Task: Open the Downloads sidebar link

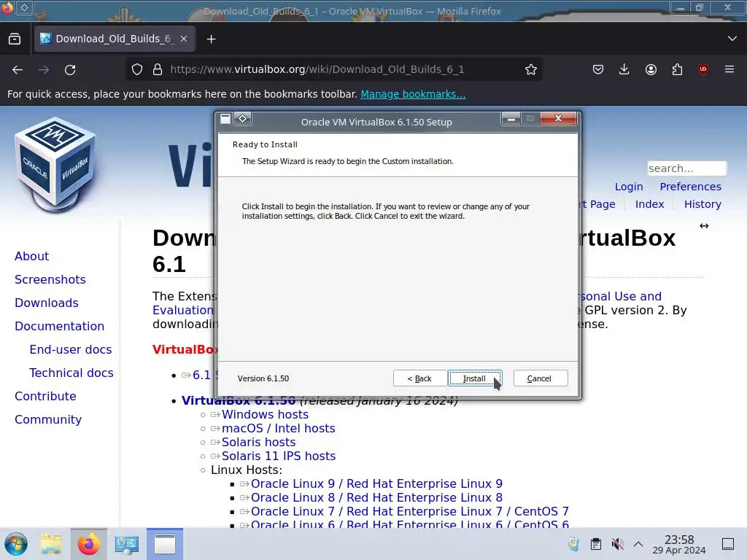Action: tap(46, 303)
